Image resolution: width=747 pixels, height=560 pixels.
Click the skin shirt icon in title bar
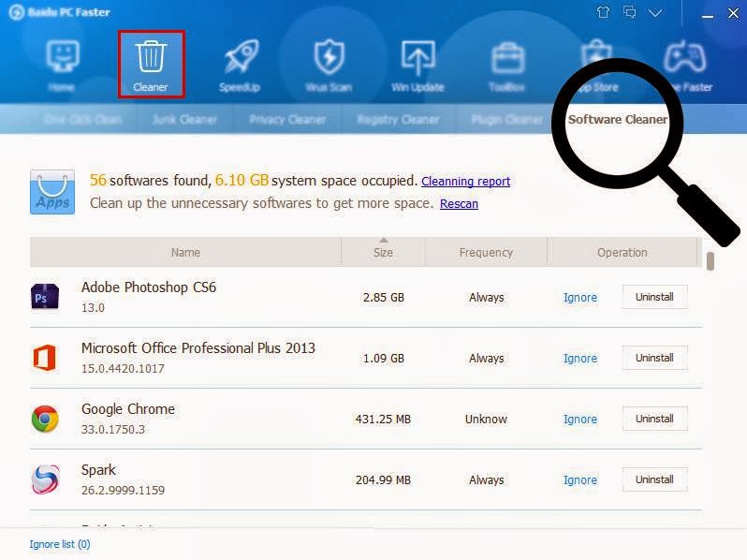(602, 12)
